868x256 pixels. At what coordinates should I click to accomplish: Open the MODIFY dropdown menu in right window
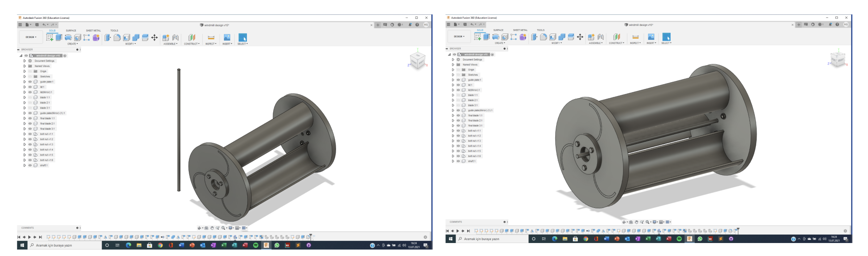tap(556, 43)
